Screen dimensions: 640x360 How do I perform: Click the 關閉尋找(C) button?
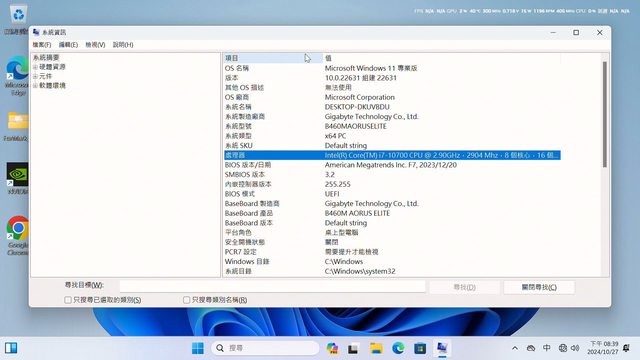tap(539, 287)
